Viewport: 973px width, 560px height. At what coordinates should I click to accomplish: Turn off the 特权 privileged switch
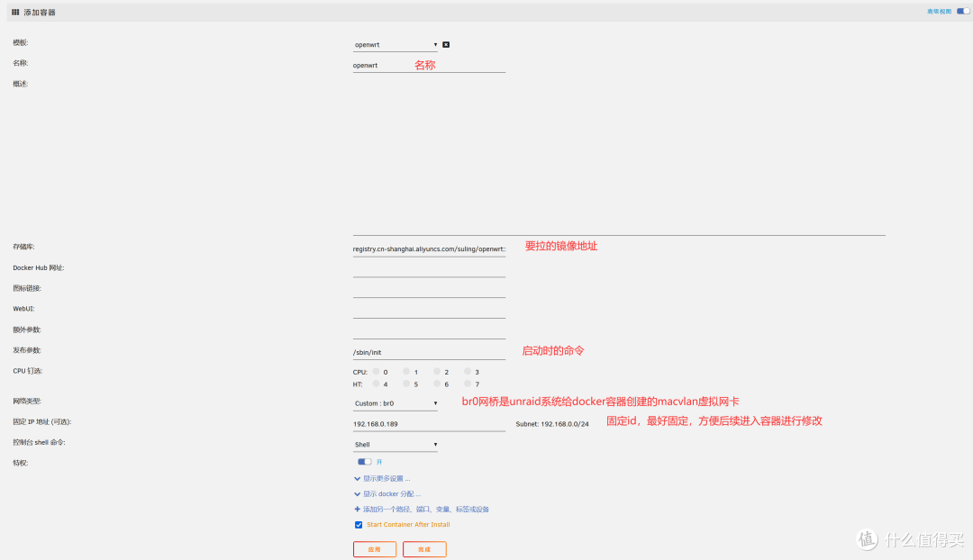[365, 462]
